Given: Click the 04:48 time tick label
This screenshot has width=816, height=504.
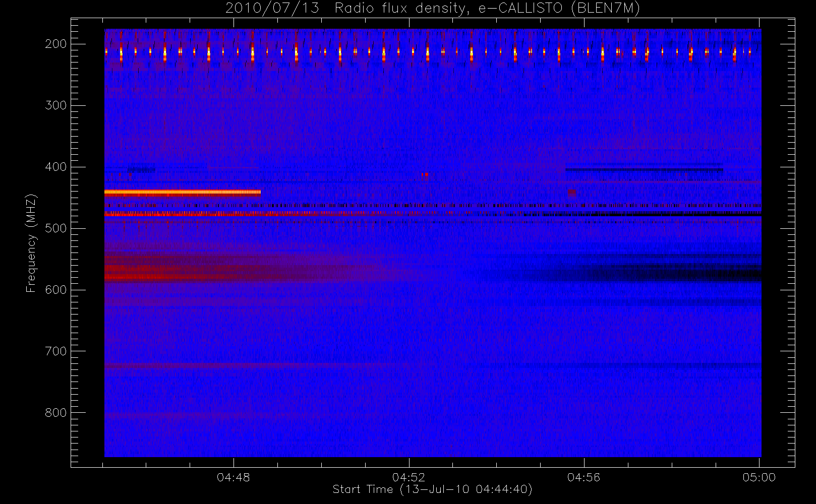Looking at the screenshot, I should tap(234, 477).
